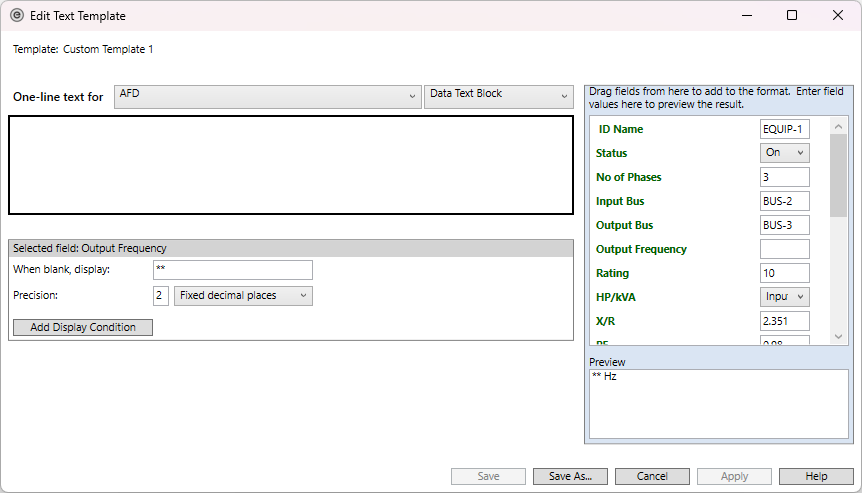This screenshot has width=862, height=493.
Task: Click the empty Output Frequency field
Action: click(x=784, y=249)
